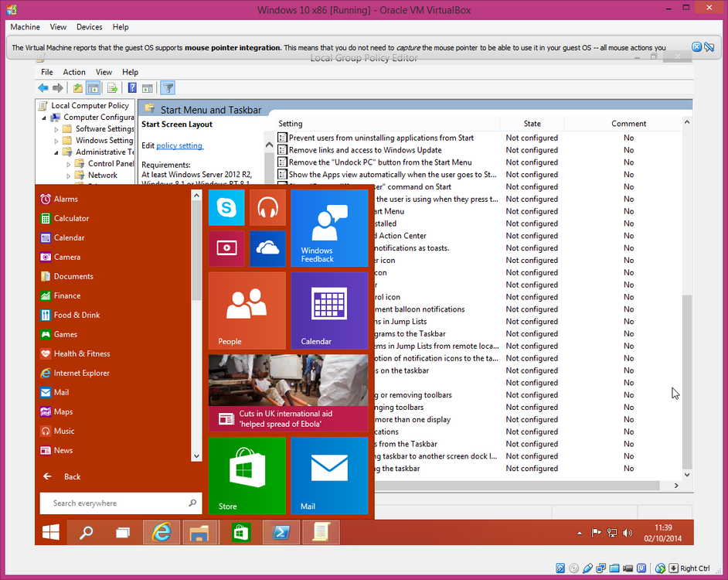This screenshot has height=580, width=728.
Task: Click the Setting column header
Action: (388, 124)
